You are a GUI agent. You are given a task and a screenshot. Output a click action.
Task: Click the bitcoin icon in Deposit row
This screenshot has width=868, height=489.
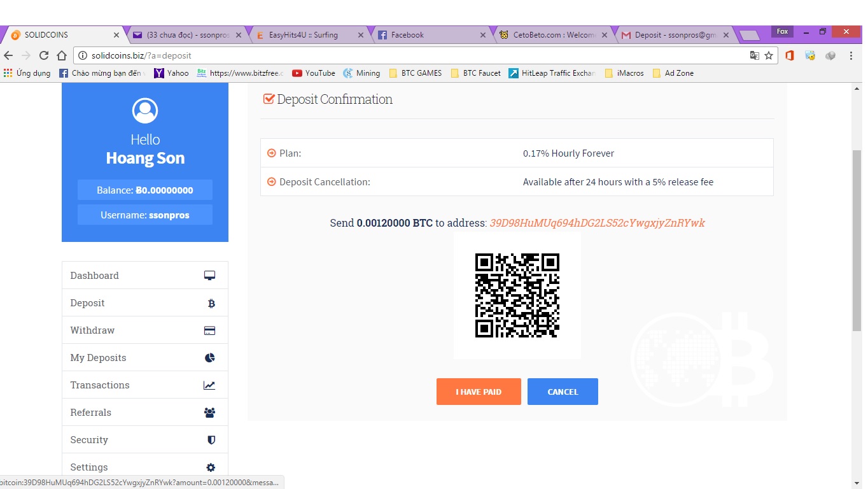pyautogui.click(x=211, y=304)
